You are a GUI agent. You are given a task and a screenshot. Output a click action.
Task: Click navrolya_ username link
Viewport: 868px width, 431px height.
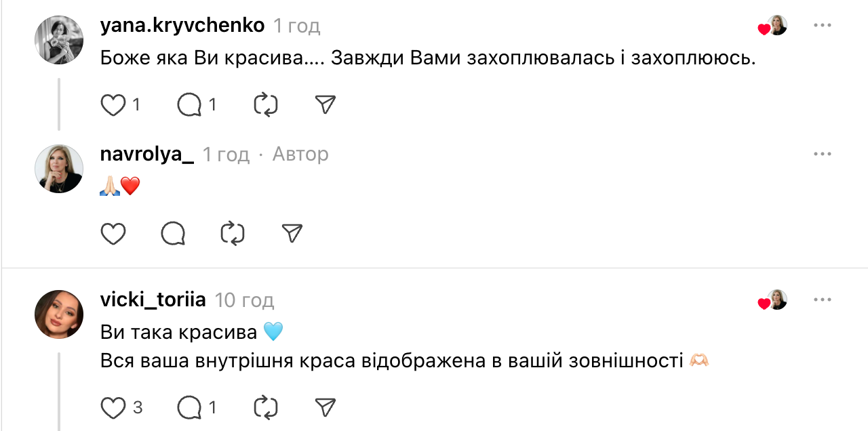click(146, 155)
